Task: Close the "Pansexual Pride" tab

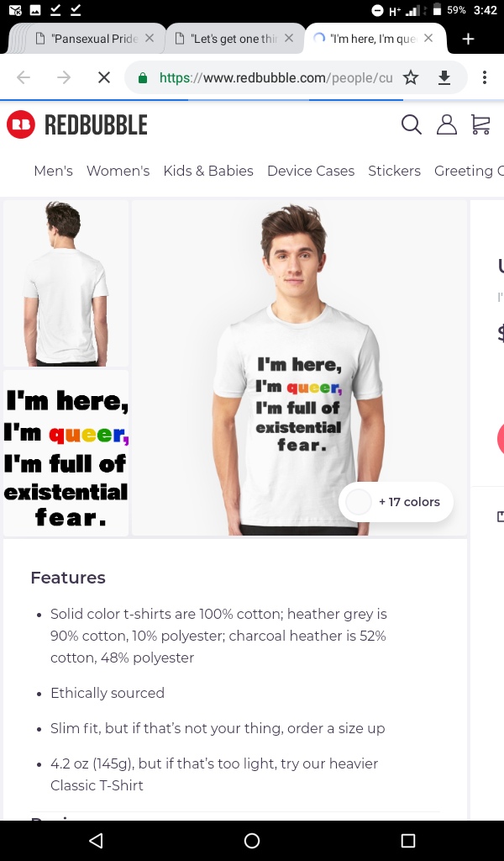Action: (x=150, y=38)
